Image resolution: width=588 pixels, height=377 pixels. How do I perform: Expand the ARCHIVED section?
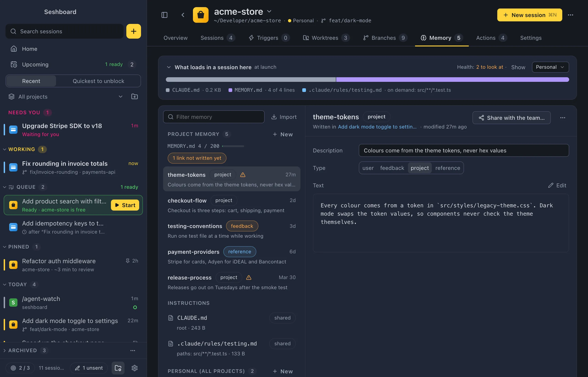coord(4,350)
